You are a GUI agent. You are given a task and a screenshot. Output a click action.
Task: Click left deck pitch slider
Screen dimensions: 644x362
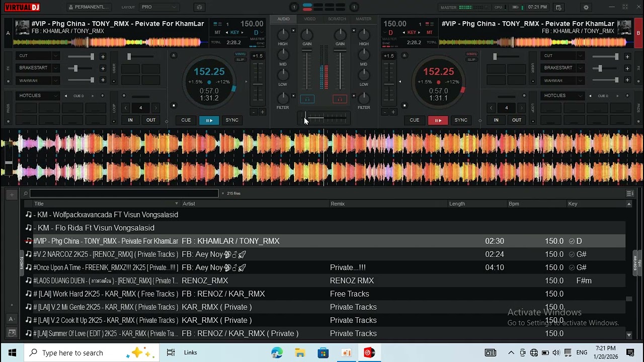(258, 83)
